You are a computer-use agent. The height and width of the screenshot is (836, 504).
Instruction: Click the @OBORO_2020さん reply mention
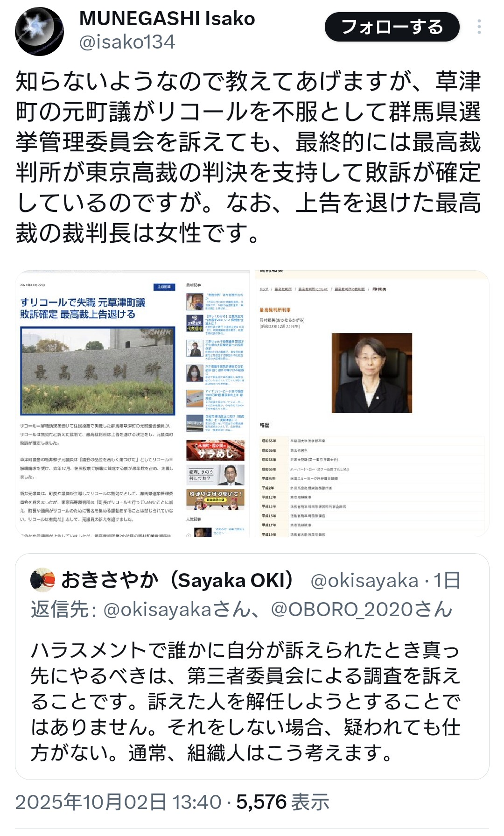[362, 610]
